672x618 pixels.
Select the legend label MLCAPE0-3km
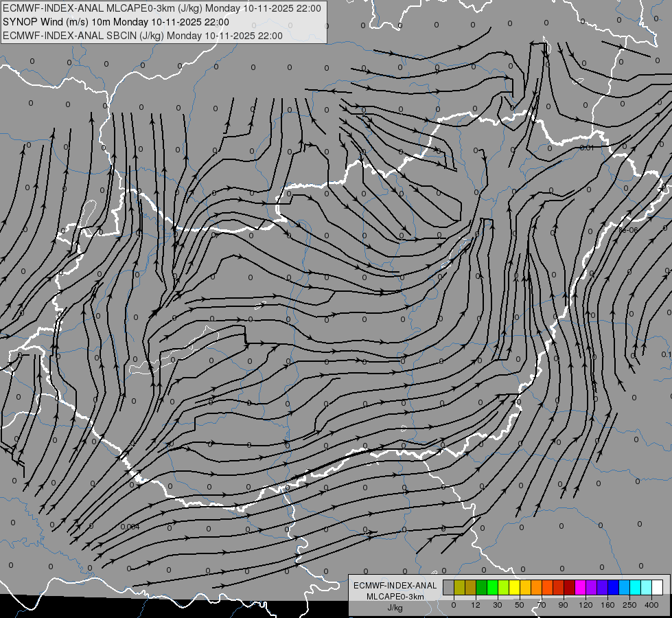pos(395,597)
